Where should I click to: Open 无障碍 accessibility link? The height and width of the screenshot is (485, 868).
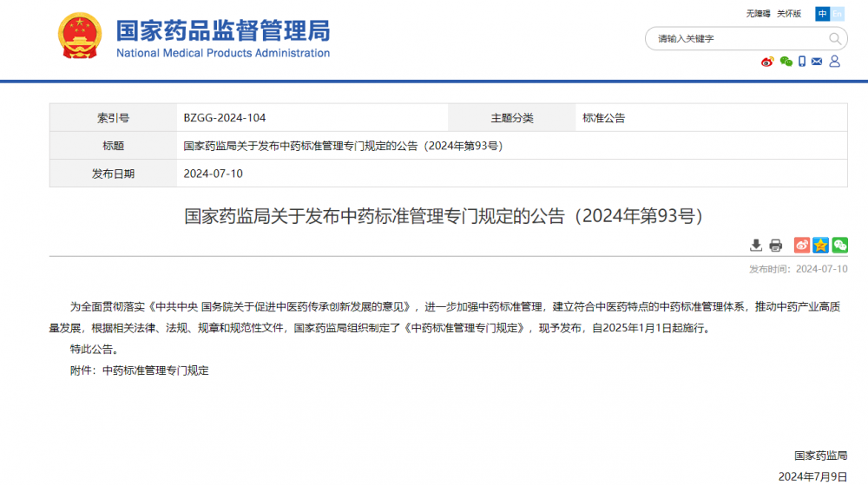point(758,14)
